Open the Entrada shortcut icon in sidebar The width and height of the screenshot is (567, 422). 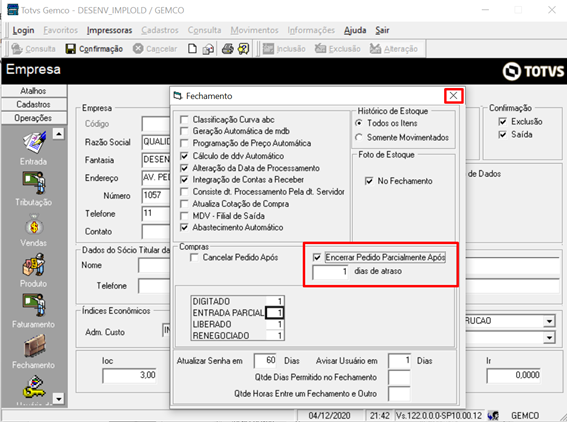(34, 142)
